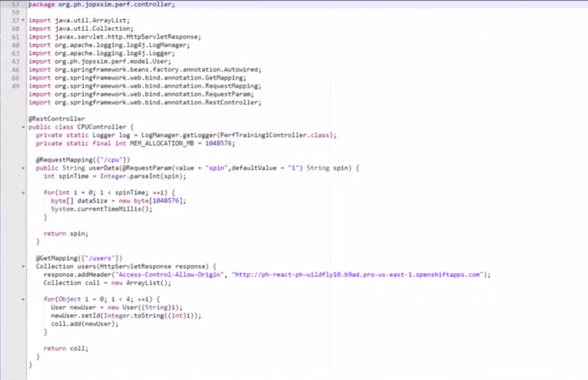Click gutter line number 57

[x=15, y=4]
